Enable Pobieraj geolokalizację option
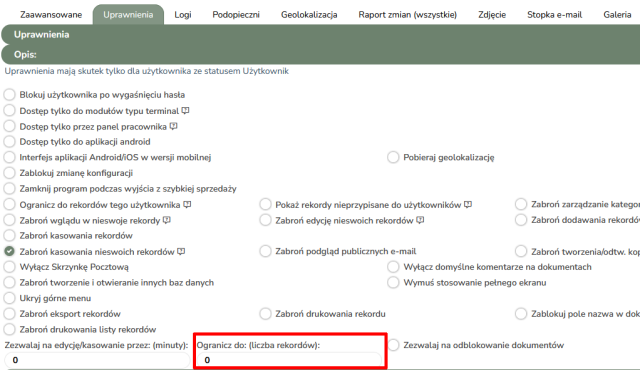640x370 pixels. pyautogui.click(x=393, y=157)
